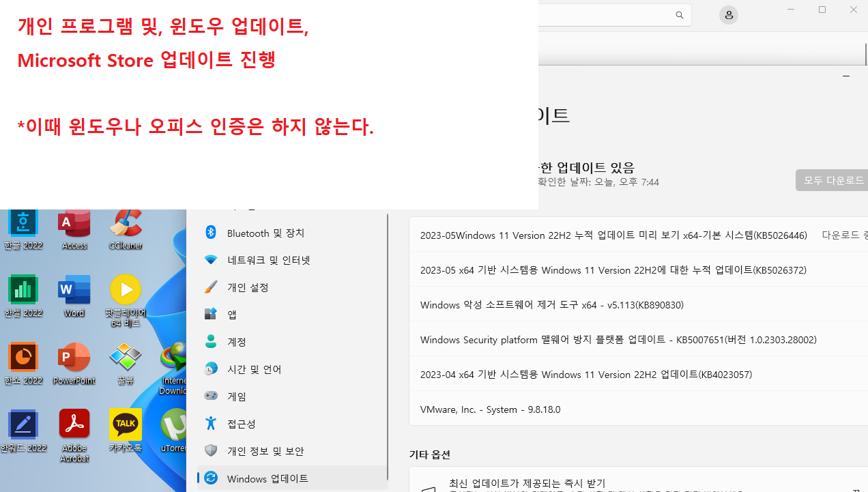
Task: Launch 팟플레이어 64비트 from the desktop
Action: click(x=126, y=301)
